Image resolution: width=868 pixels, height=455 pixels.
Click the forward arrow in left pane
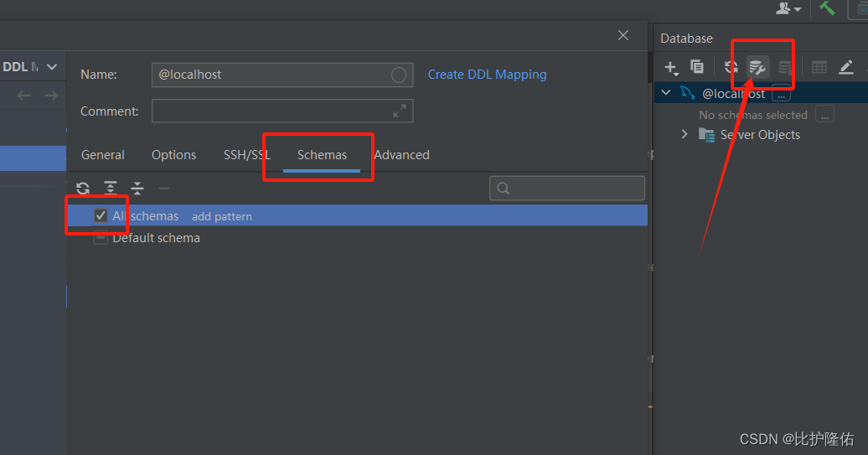51,96
